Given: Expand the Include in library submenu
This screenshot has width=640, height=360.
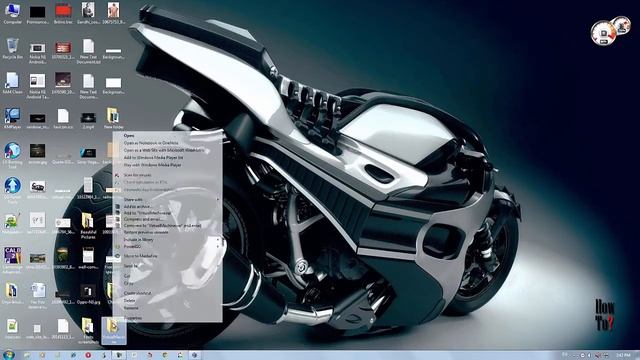Looking at the screenshot, I should (167, 240).
